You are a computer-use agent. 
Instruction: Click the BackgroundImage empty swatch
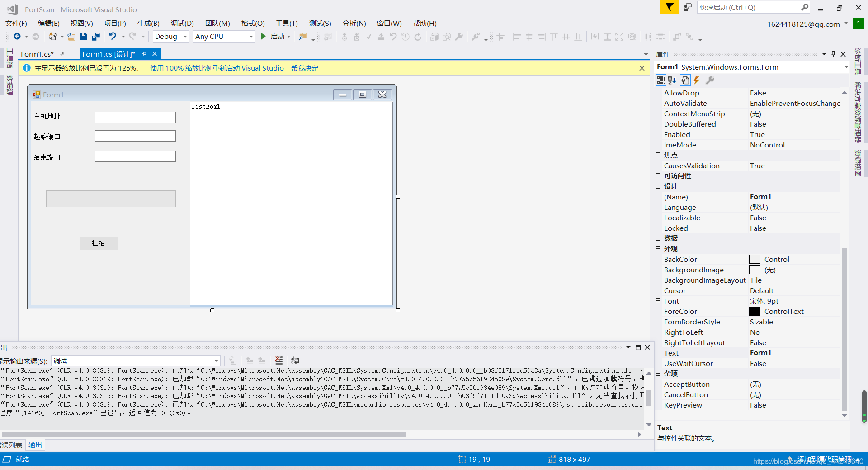pyautogui.click(x=755, y=270)
